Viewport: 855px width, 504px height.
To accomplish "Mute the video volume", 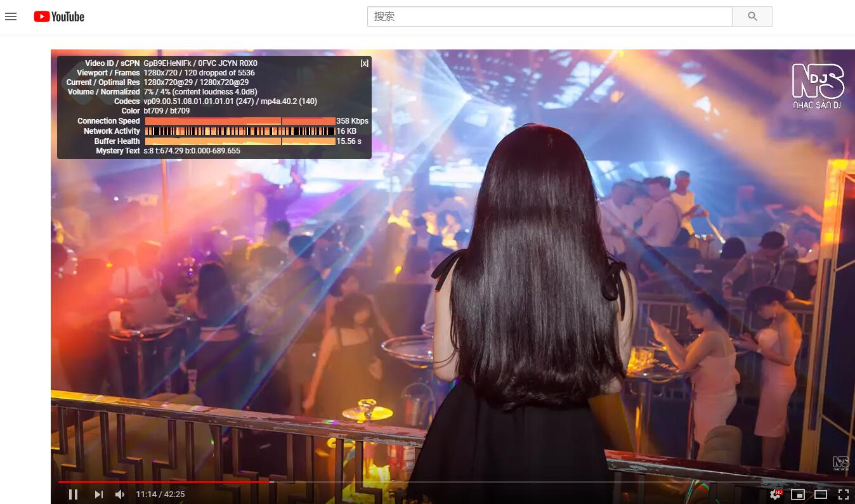I will (x=120, y=494).
